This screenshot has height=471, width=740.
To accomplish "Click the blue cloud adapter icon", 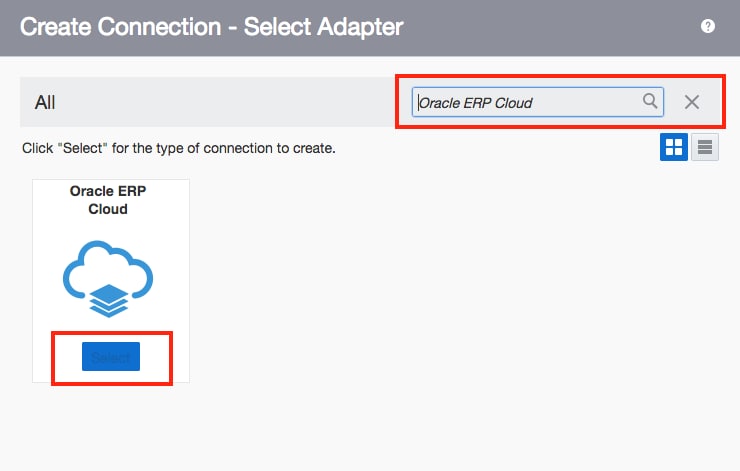I will pyautogui.click(x=109, y=266).
